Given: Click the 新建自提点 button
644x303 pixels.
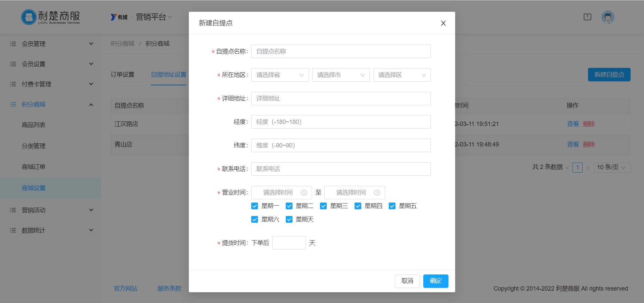Looking at the screenshot, I should point(609,75).
